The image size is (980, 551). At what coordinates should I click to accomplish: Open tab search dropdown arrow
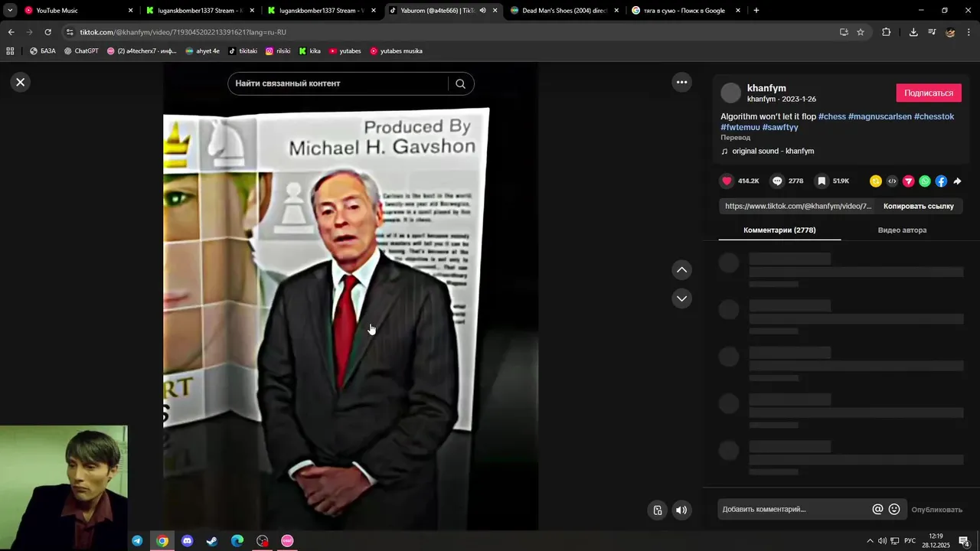10,11
